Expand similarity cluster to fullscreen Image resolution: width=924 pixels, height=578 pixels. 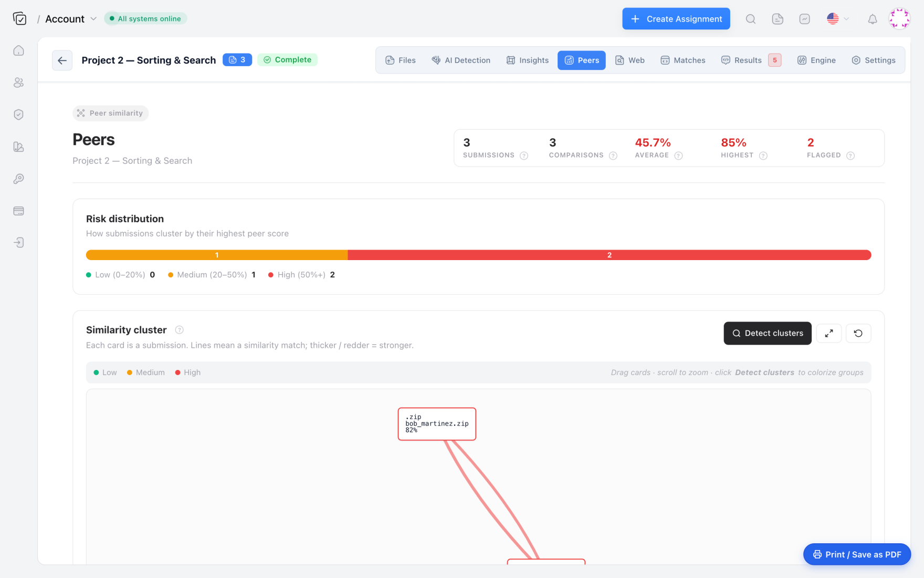click(829, 333)
